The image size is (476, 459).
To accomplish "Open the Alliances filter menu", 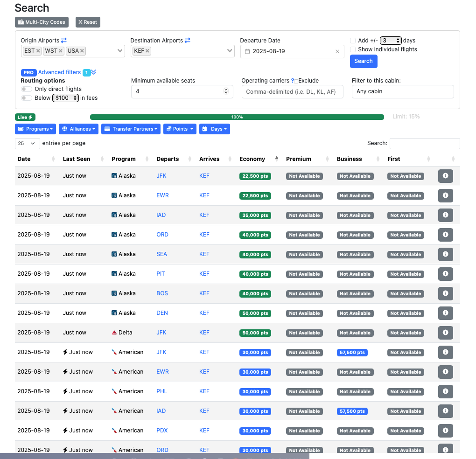I will click(78, 129).
